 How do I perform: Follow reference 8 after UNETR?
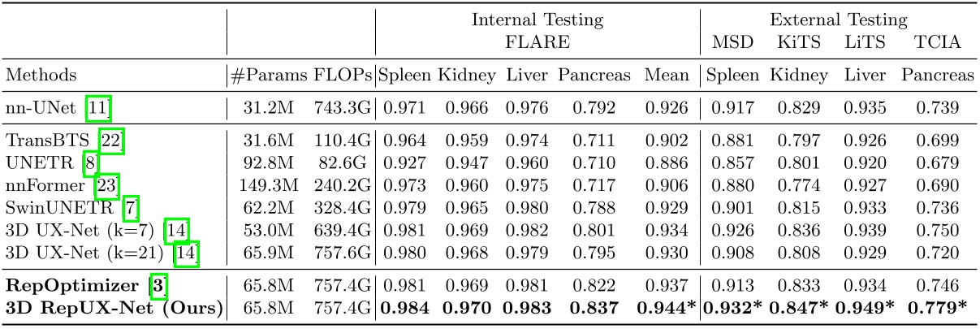tap(92, 163)
